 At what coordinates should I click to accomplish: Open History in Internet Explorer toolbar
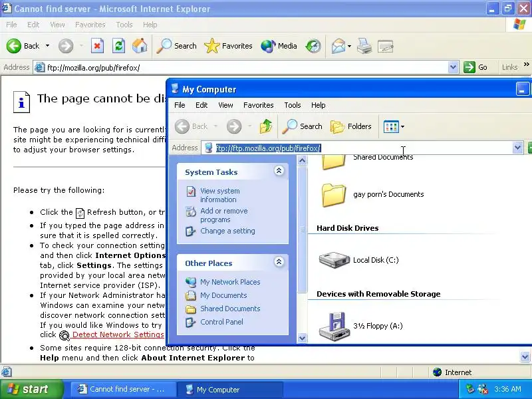coord(313,46)
